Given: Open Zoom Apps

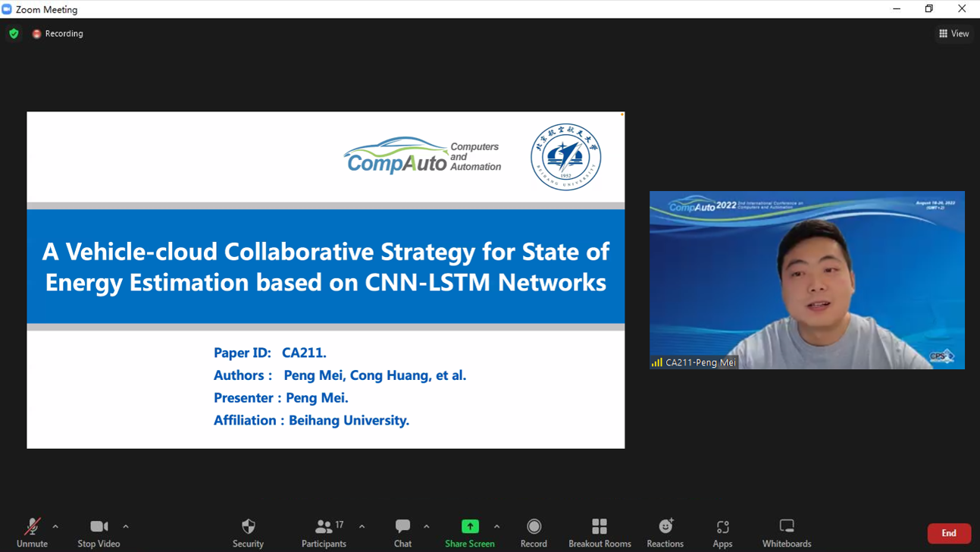Looking at the screenshot, I should click(x=722, y=532).
